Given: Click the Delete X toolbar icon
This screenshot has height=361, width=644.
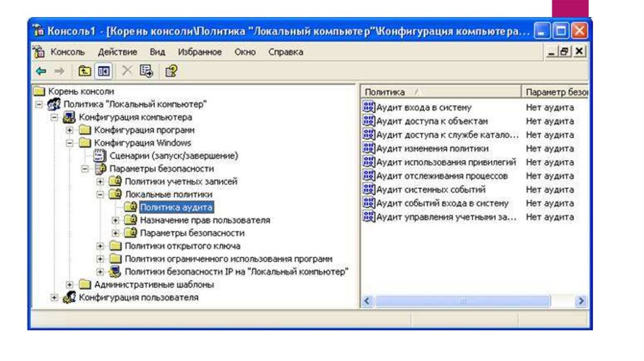Looking at the screenshot, I should click(127, 71).
